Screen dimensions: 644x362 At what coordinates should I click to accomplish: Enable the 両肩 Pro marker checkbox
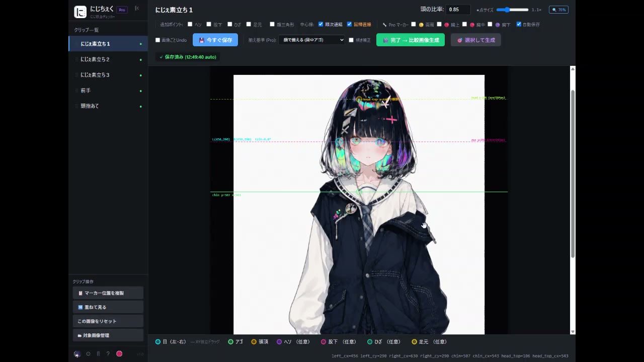point(414,24)
